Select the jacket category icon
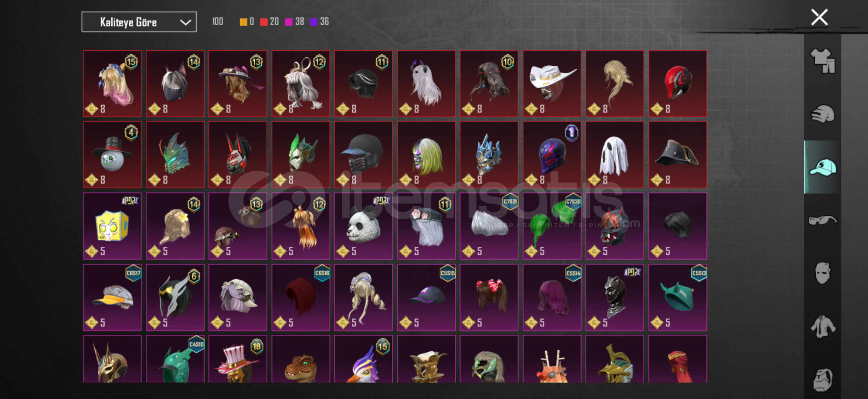868x399 pixels. click(x=823, y=327)
